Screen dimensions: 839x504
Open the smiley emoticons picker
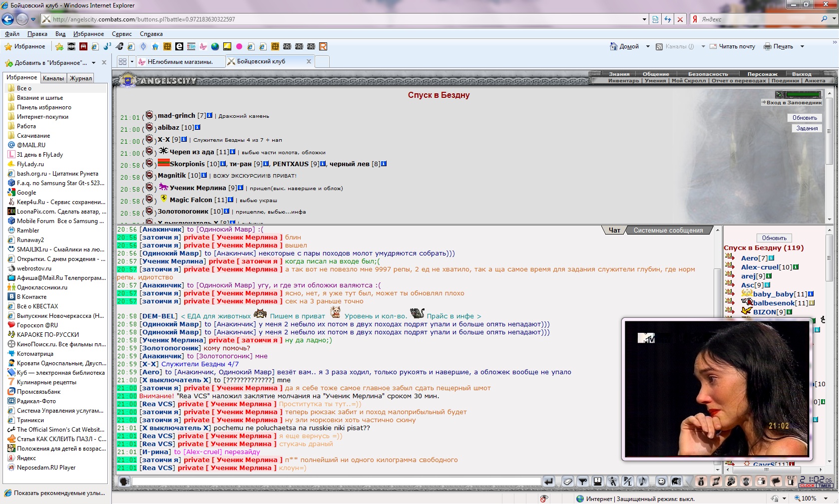[x=661, y=482]
